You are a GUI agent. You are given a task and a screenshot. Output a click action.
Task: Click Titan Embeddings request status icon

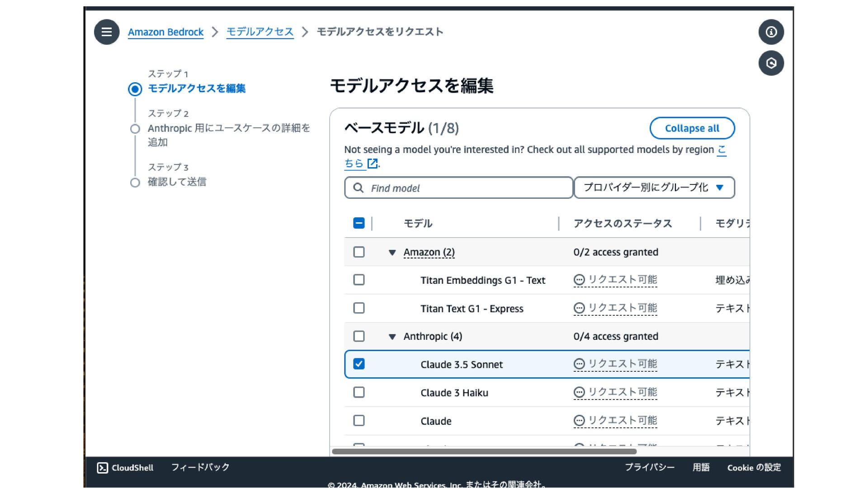579,280
